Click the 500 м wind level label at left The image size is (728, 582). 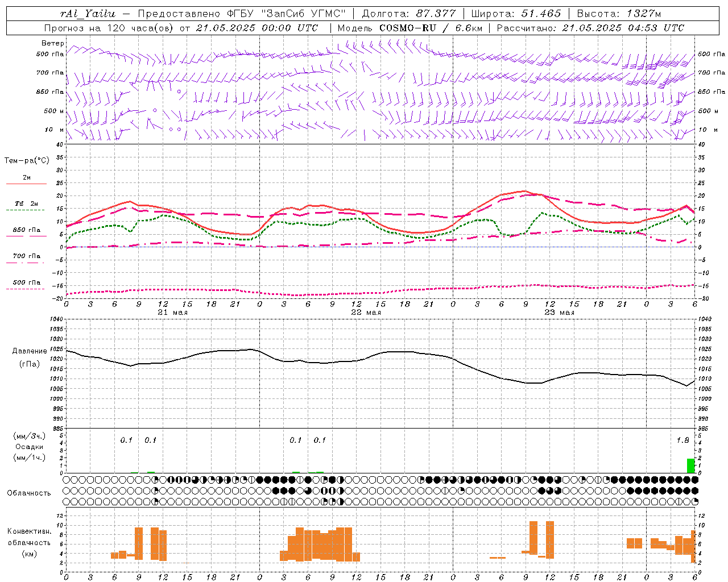(x=54, y=111)
